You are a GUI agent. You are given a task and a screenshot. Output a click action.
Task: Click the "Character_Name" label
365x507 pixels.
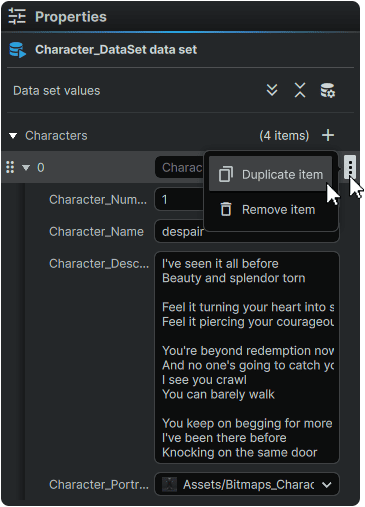point(96,232)
